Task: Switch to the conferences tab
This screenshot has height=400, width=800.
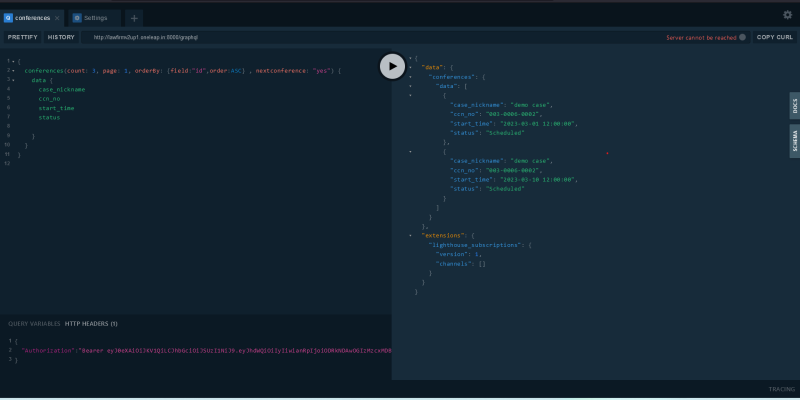Action: (33, 18)
